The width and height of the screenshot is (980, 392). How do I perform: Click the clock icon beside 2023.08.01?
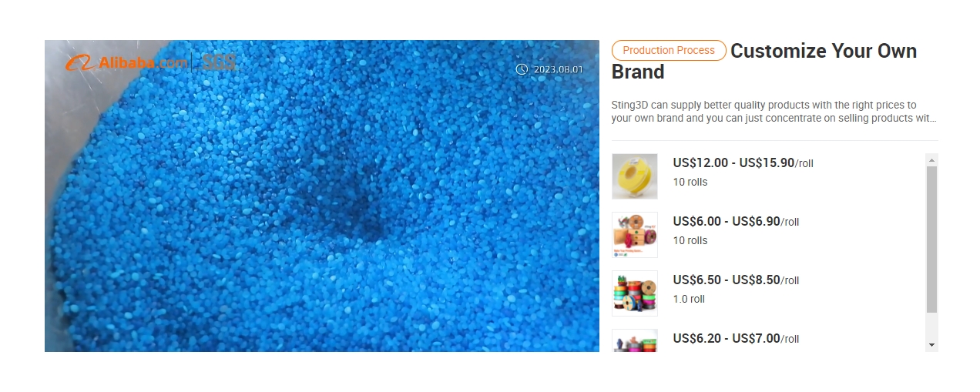tap(522, 69)
